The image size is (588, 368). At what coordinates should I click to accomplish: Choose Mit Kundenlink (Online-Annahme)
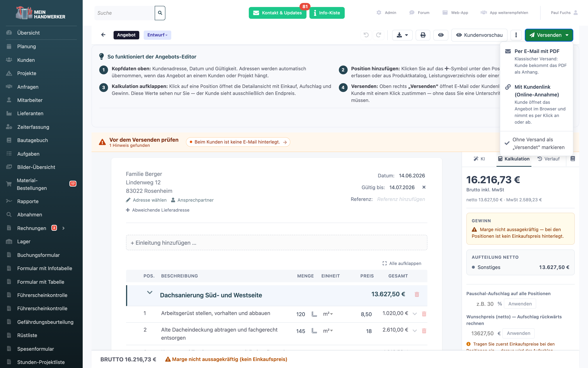click(x=537, y=104)
